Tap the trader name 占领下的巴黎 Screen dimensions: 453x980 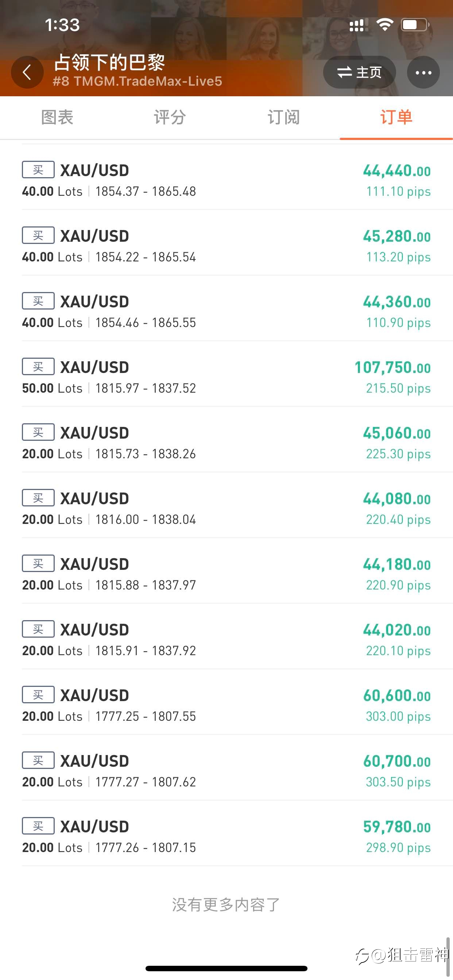click(x=109, y=62)
